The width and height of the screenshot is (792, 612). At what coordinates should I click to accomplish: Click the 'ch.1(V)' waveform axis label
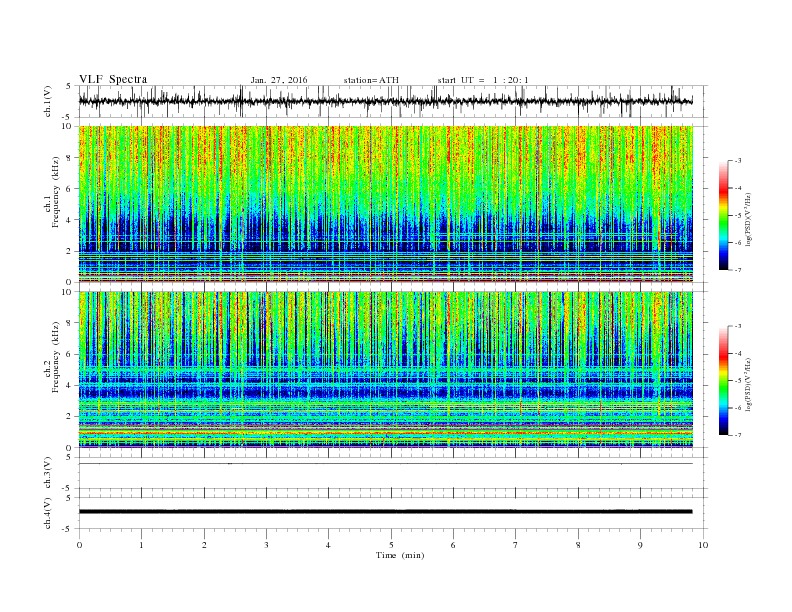[x=48, y=101]
